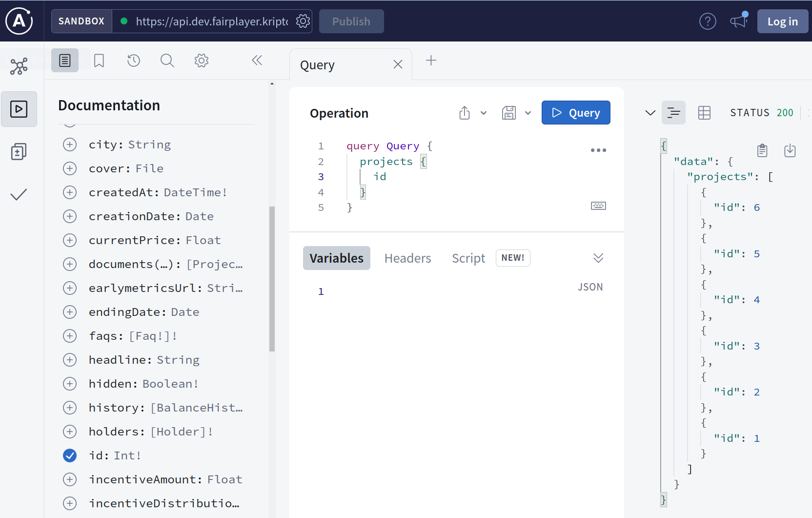
Task: Open dropdown arrow beside the share icon
Action: (x=484, y=113)
